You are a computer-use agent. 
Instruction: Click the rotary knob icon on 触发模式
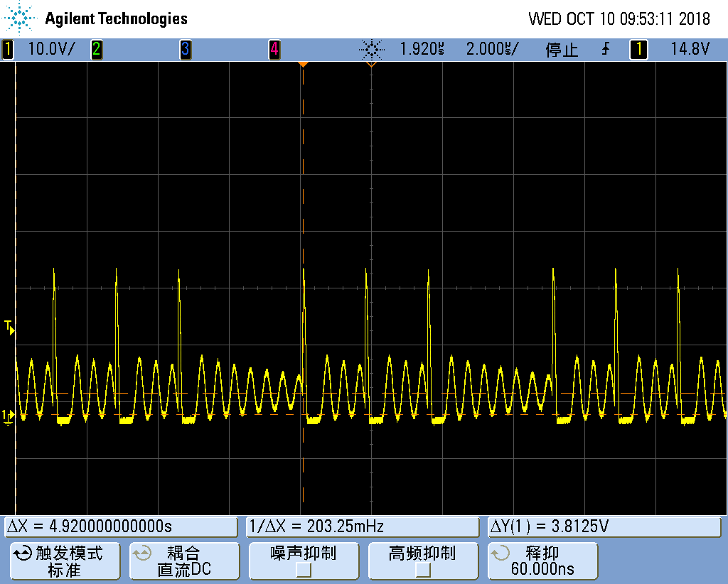coord(22,553)
